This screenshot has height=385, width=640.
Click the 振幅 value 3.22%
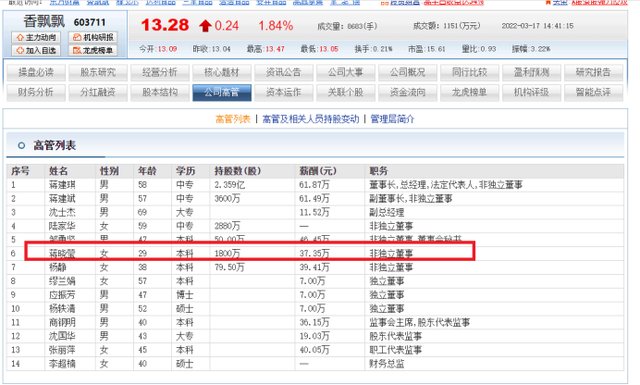click(540, 49)
